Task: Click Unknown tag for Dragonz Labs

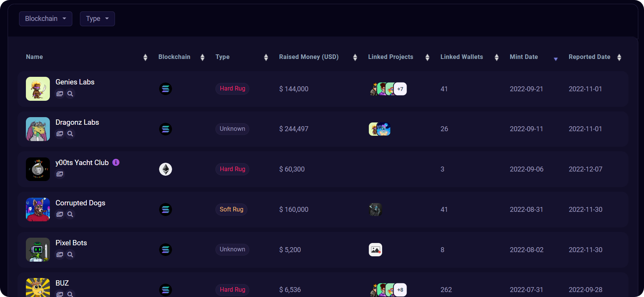Action: pyautogui.click(x=232, y=129)
